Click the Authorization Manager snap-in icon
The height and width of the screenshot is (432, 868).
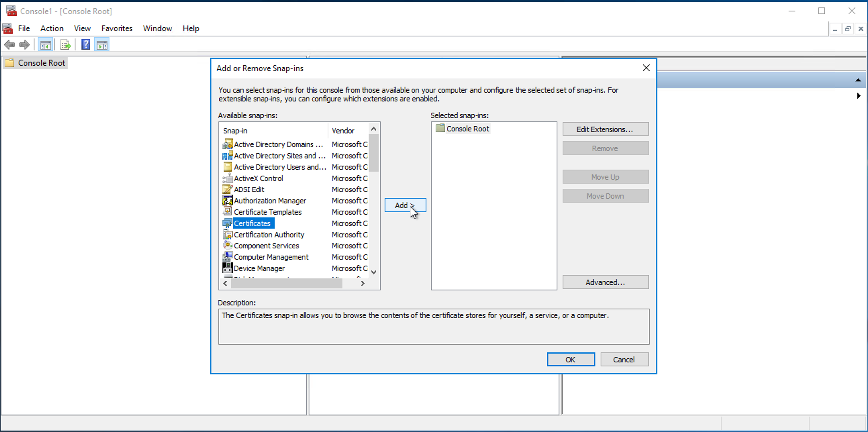pos(227,201)
